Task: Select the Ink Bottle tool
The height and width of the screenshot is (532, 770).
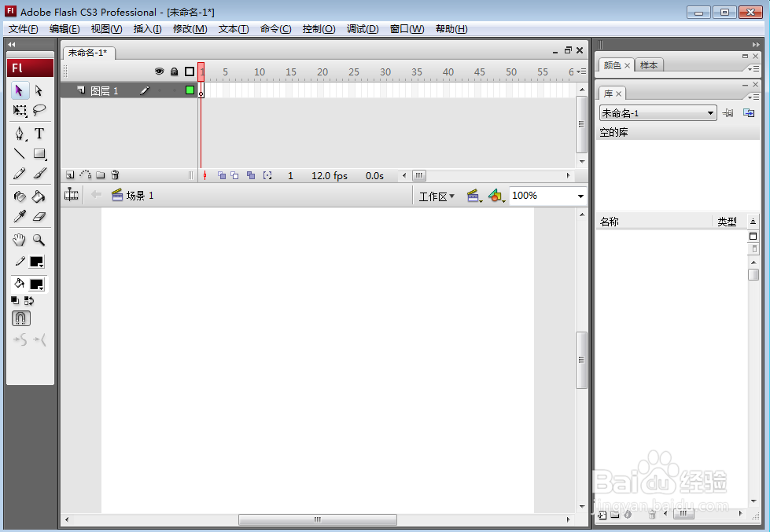Action: click(20, 196)
